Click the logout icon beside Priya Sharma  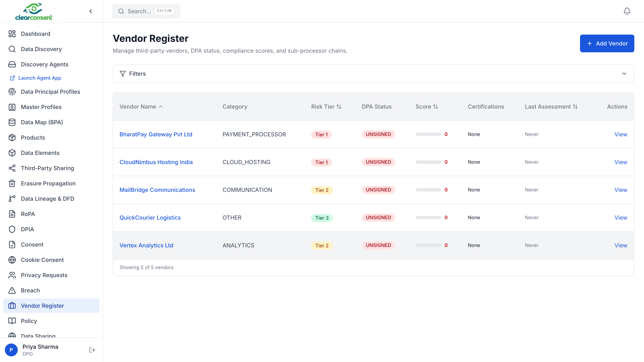[x=92, y=350]
